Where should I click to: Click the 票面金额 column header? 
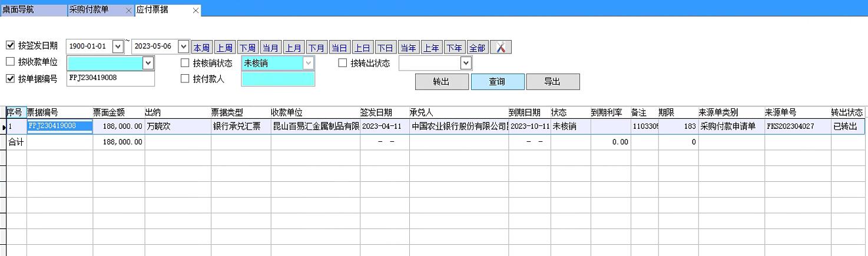[109, 112]
